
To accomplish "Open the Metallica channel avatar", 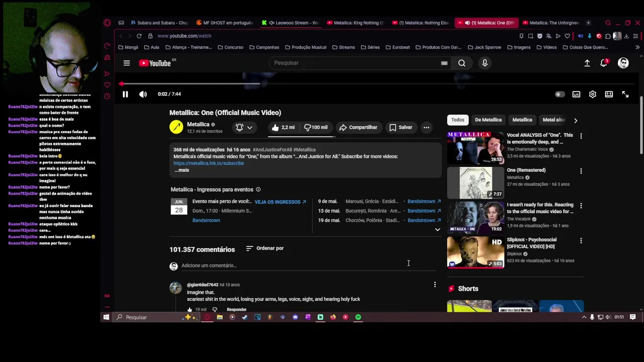I will 177,127.
